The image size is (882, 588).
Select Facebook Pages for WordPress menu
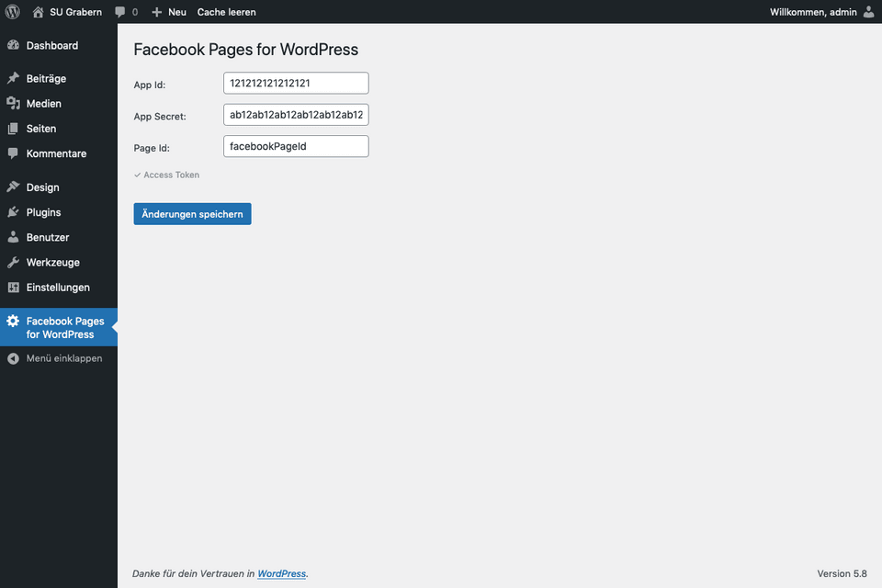click(x=59, y=327)
